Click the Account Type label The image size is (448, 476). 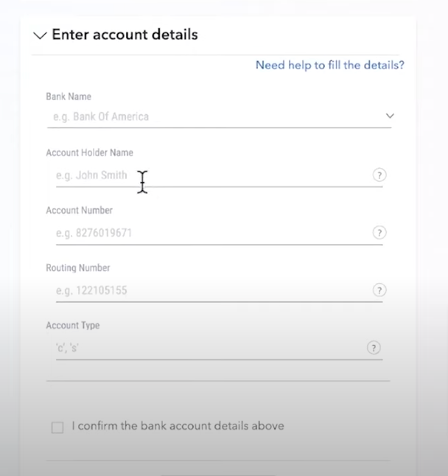click(x=72, y=325)
